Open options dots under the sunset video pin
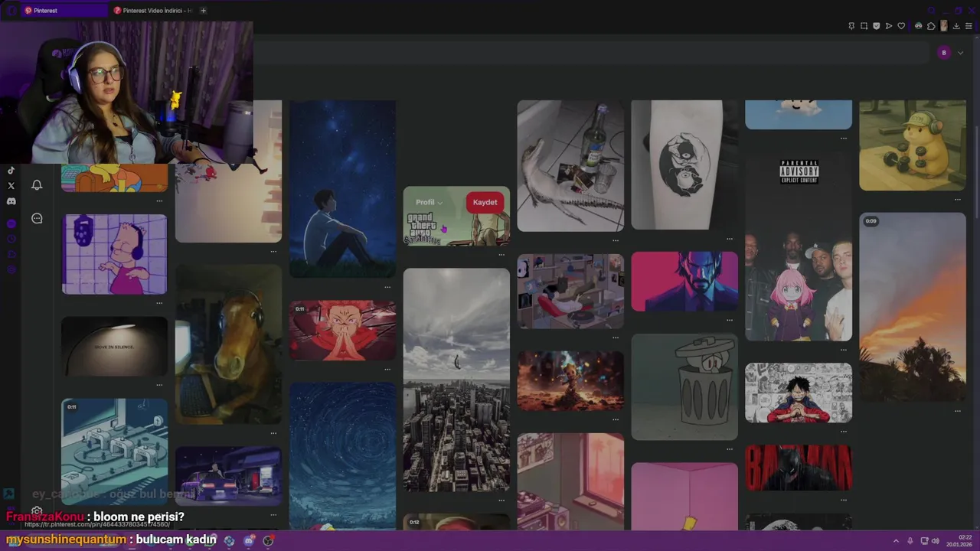Viewport: 980px width, 551px height. coord(958,411)
